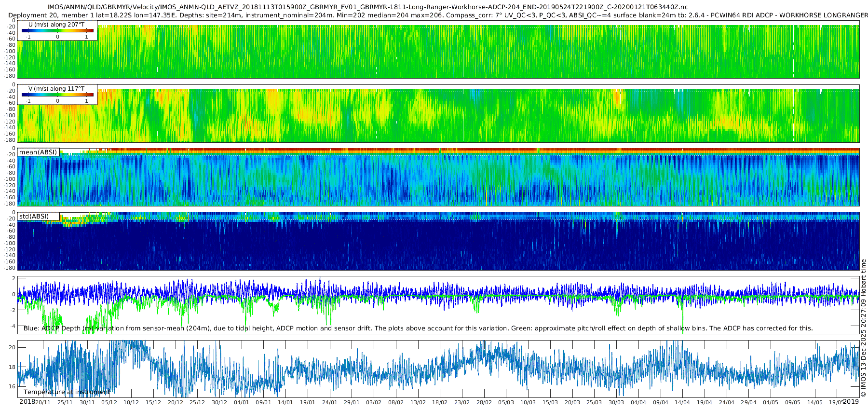Click the blue ADCP depth description caption
This screenshot has height=410, width=868.
[418, 328]
